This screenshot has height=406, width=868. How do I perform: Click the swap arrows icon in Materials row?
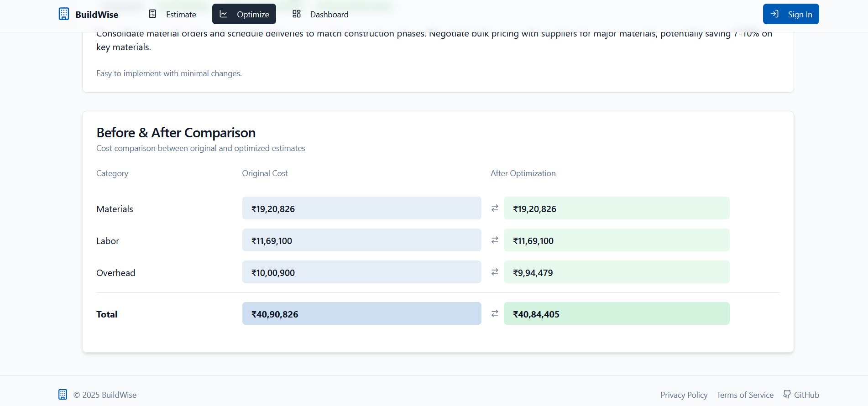495,208
